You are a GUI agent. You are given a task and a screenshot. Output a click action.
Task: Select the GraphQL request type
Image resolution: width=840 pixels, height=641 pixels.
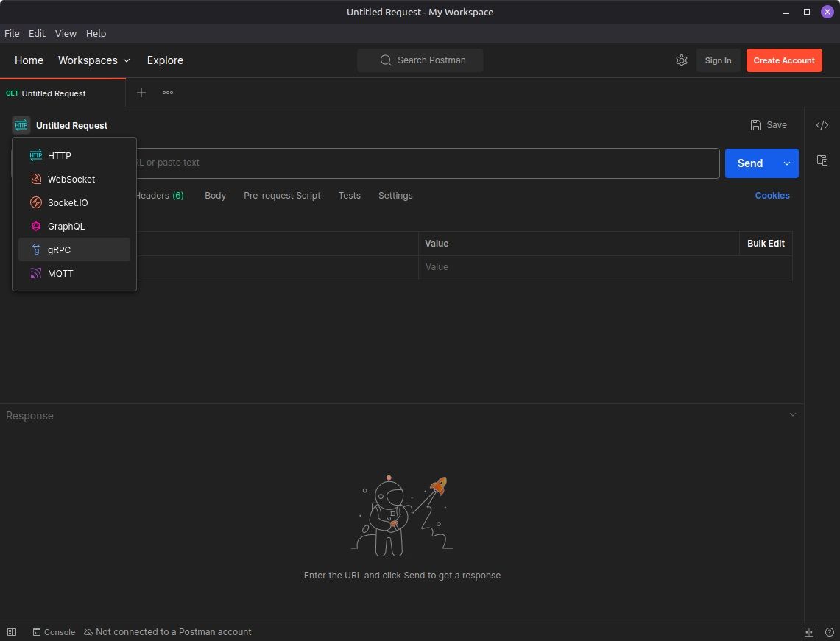(x=66, y=227)
